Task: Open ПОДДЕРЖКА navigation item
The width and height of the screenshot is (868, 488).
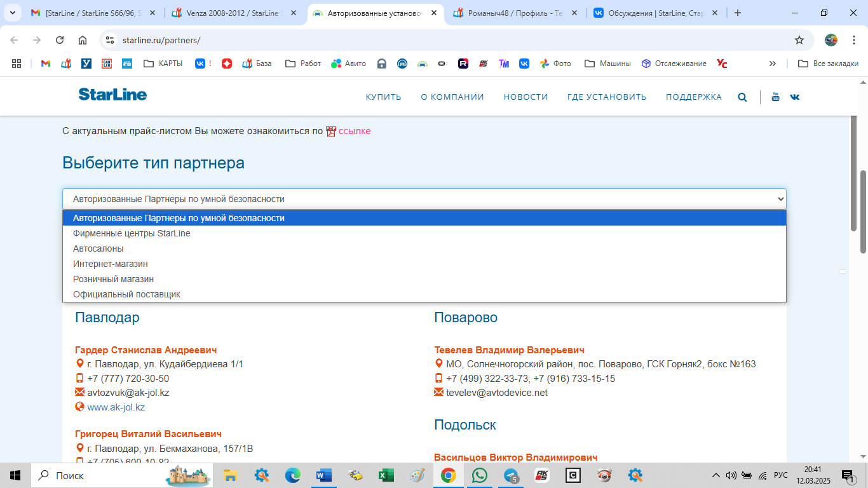Action: point(694,97)
